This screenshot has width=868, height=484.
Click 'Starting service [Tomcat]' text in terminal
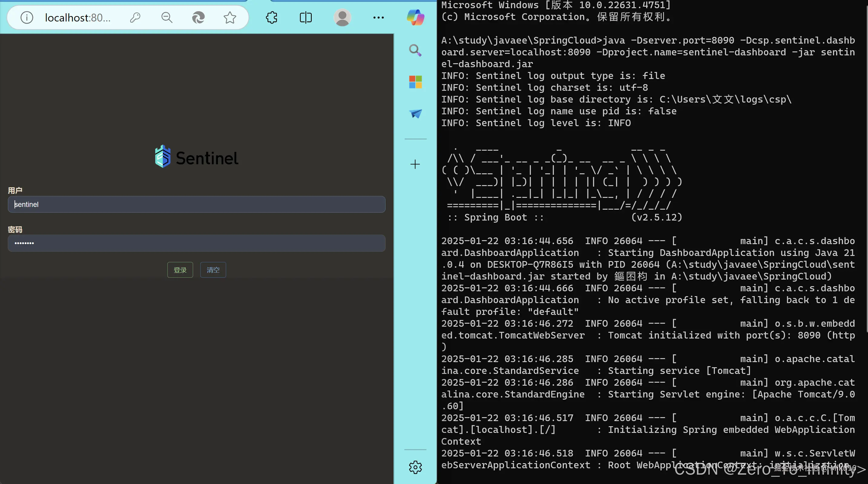coord(680,371)
